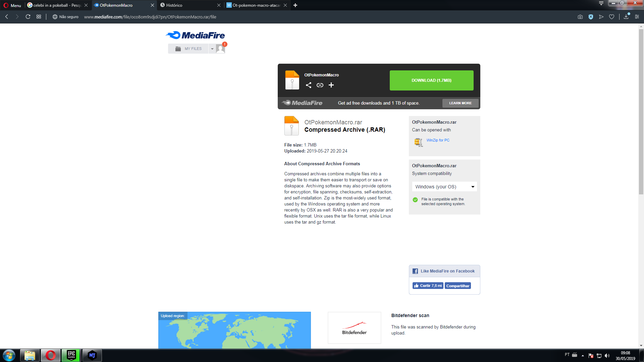644x362 pixels.
Task: Click the MediaFire logo at top
Action: coord(195,35)
